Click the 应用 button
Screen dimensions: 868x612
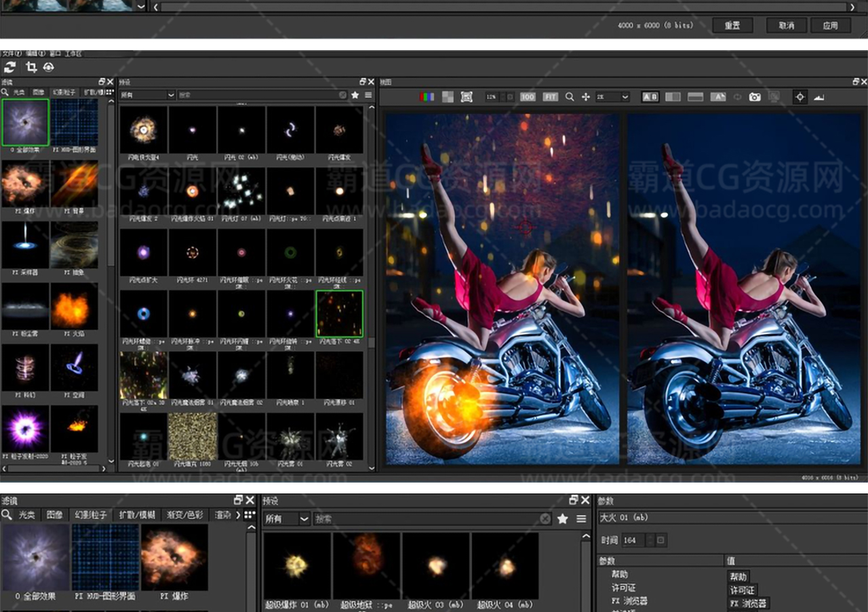pos(831,25)
